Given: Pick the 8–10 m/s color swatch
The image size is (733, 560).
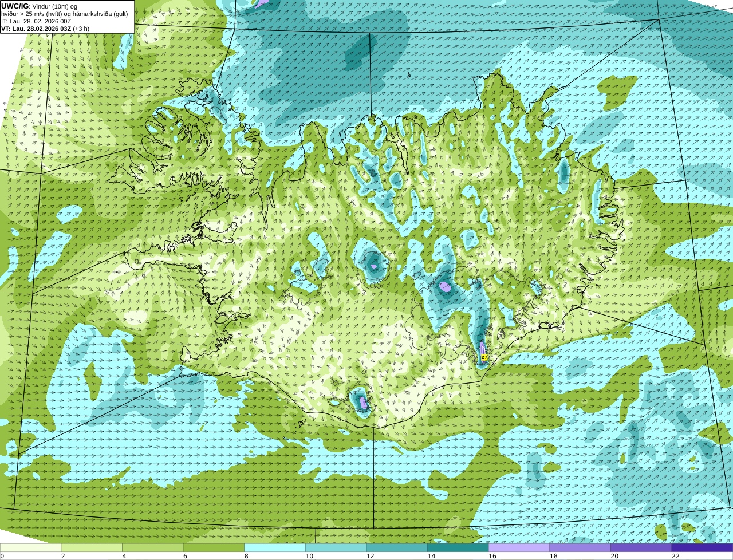Looking at the screenshot, I should (275, 547).
